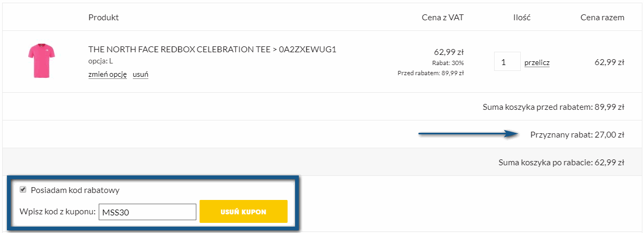Click the "Cena razem" column header
The width and height of the screenshot is (644, 233).
(602, 18)
